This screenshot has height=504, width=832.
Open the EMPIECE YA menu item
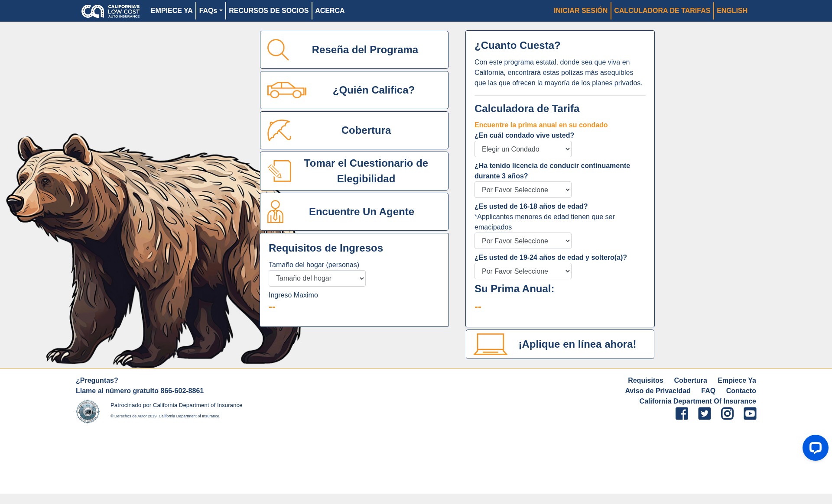(x=172, y=11)
